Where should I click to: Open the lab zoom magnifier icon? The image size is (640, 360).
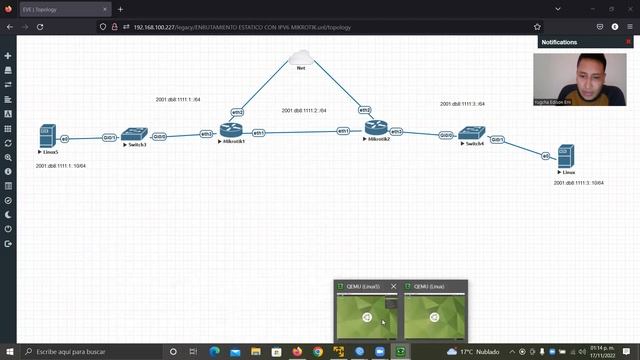[x=8, y=157]
